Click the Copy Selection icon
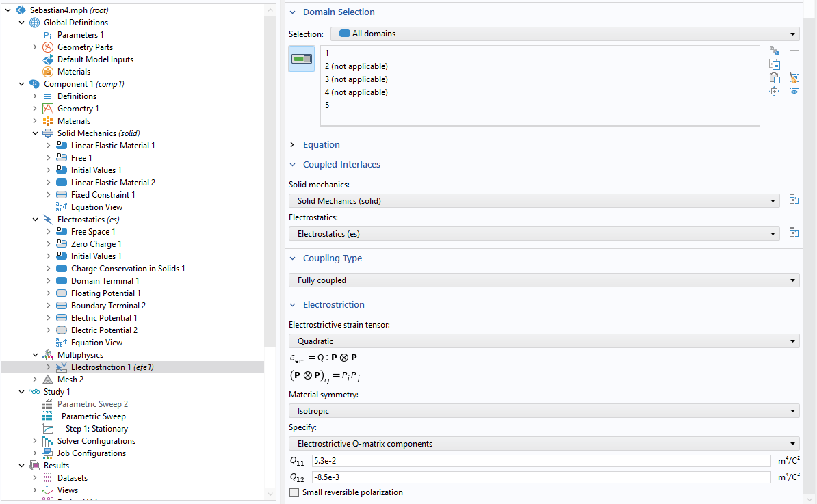 coord(775,64)
